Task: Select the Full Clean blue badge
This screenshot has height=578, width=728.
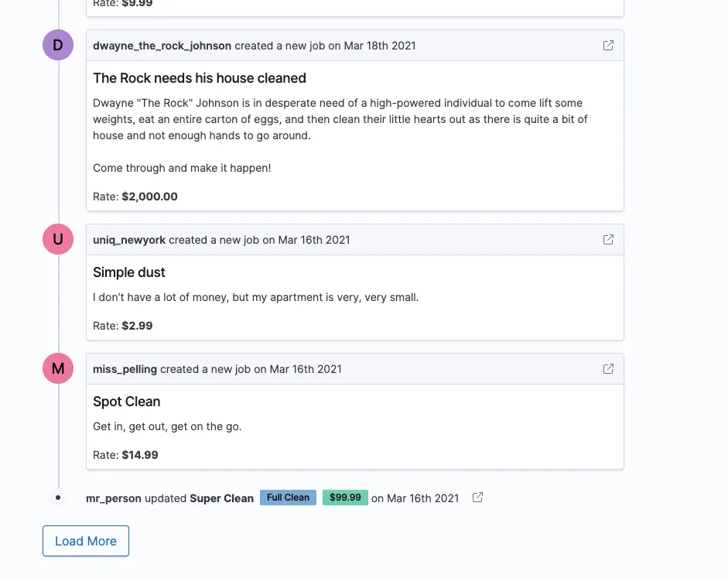Action: point(288,498)
